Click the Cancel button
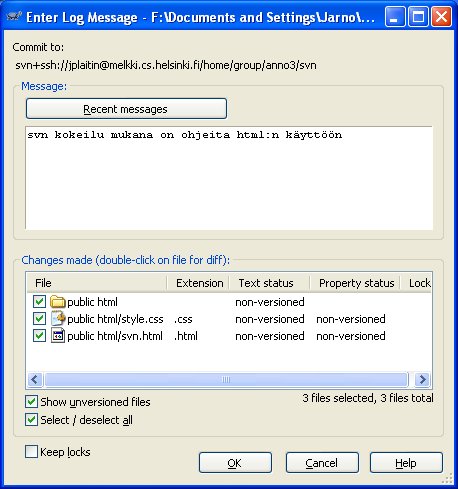The image size is (458, 489). 322,463
